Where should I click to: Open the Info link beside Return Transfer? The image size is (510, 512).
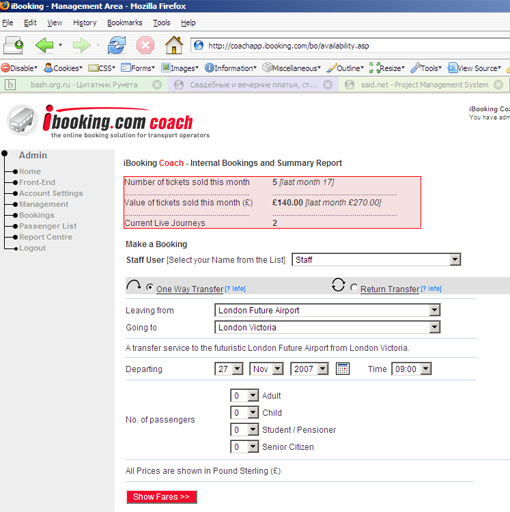pos(431,289)
